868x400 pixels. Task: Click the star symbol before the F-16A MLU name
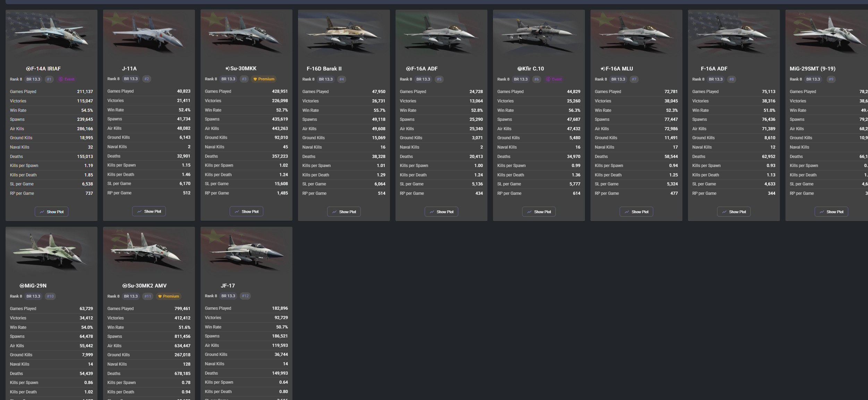click(603, 69)
